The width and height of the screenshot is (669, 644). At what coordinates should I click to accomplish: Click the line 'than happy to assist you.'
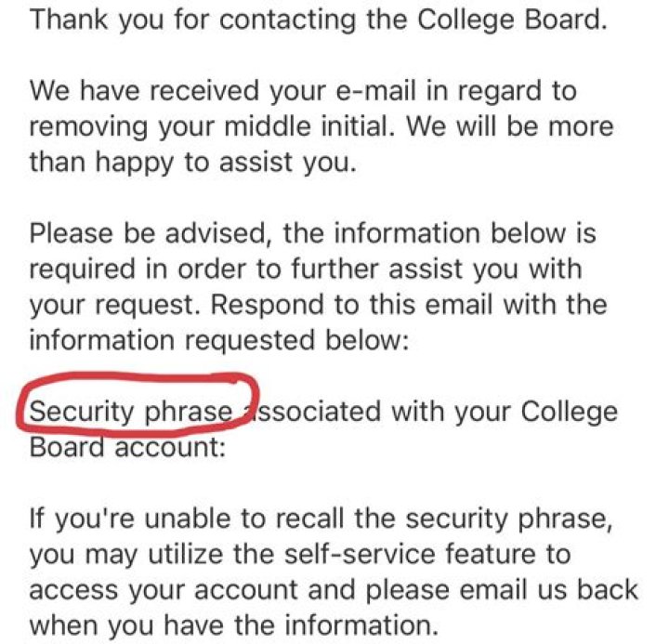click(192, 164)
